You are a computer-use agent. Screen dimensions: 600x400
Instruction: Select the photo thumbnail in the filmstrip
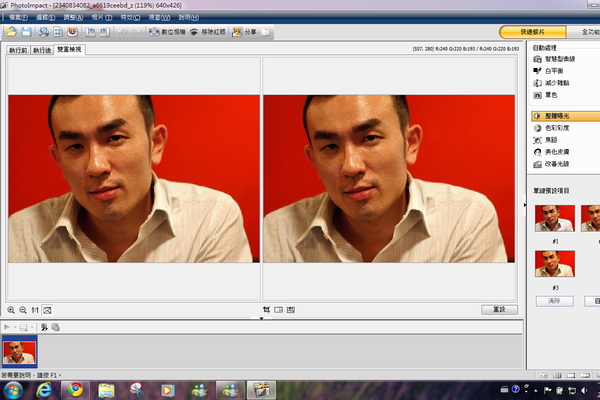[x=19, y=352]
